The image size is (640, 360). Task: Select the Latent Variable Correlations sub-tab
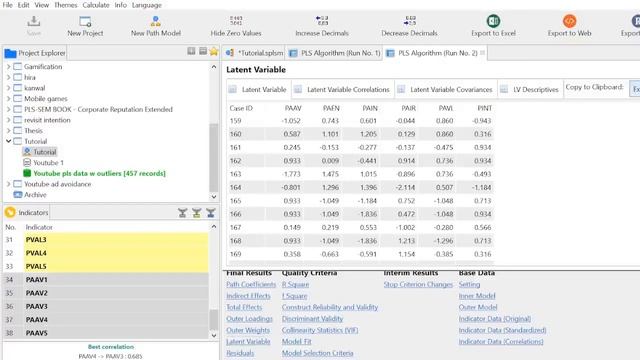click(343, 89)
